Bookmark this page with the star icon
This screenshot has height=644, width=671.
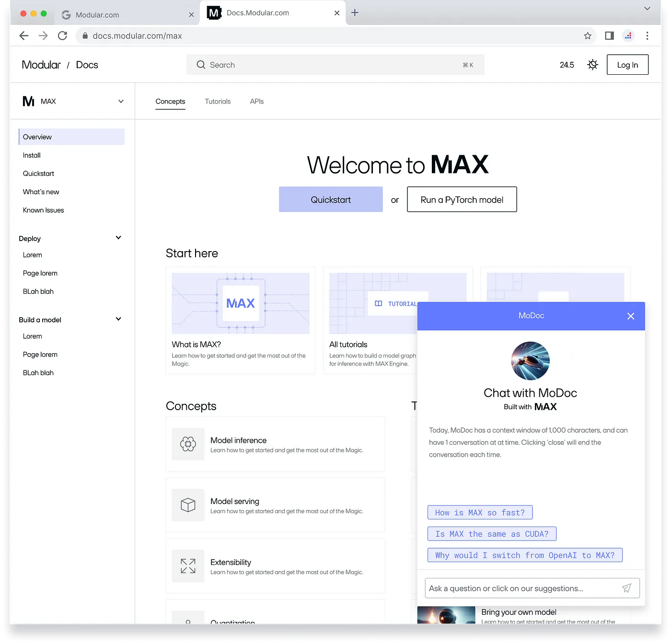588,36
